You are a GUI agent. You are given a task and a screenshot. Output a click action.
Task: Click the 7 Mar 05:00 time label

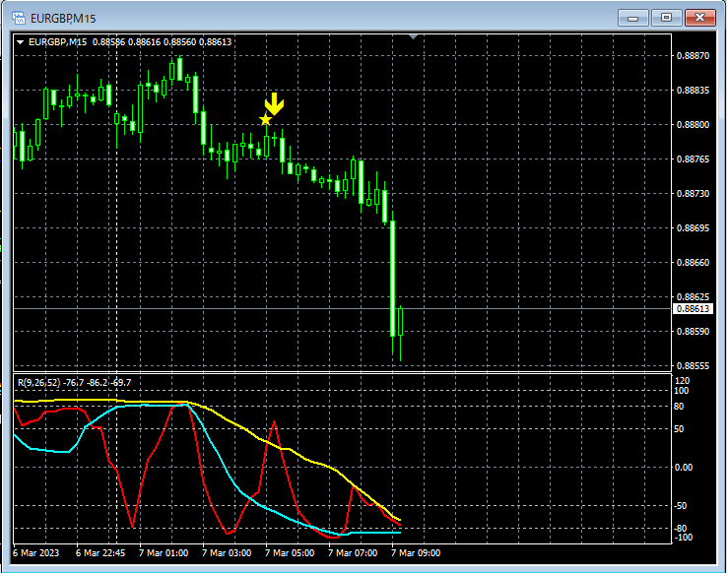[290, 553]
